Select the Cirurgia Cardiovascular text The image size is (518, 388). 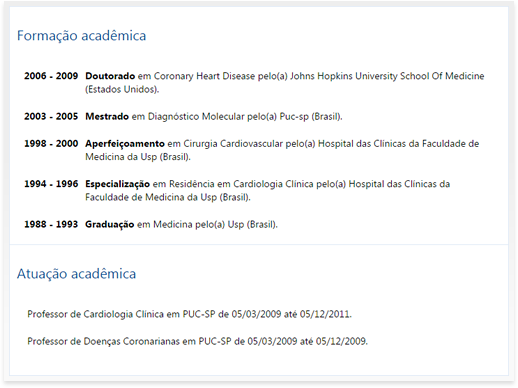233,144
